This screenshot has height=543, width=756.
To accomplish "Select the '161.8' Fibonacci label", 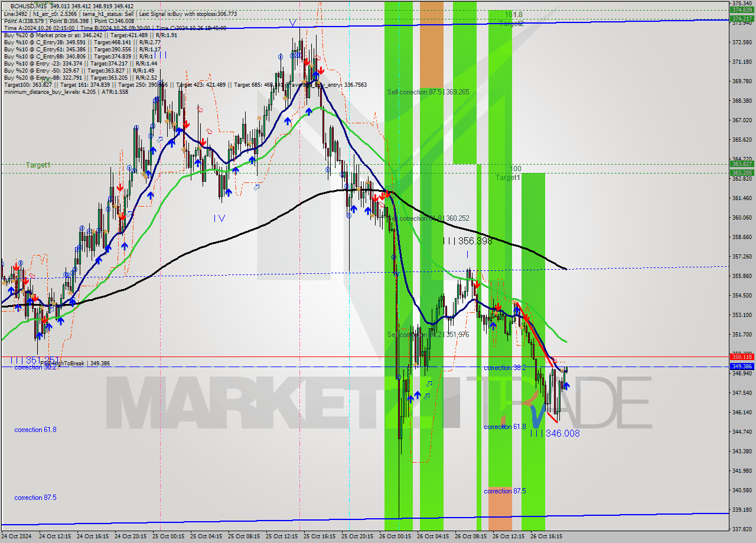I will 513,14.
